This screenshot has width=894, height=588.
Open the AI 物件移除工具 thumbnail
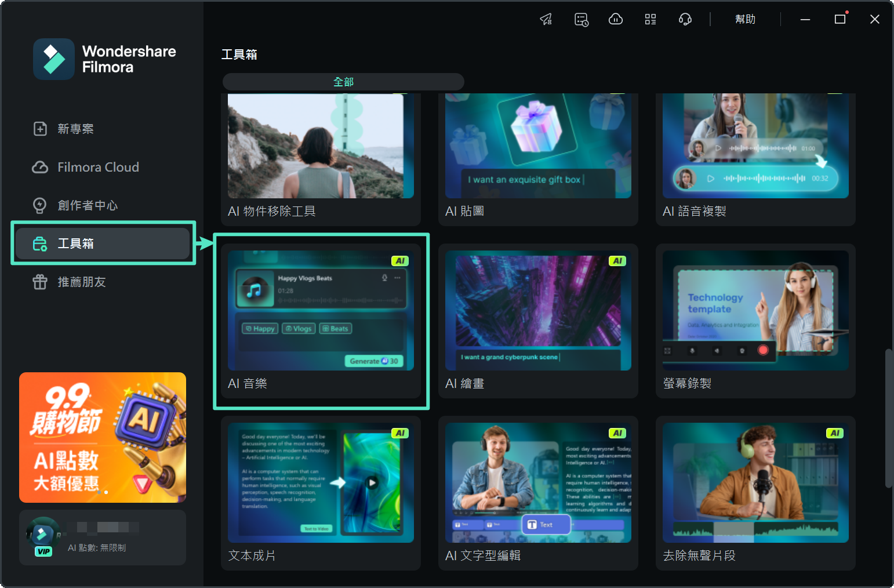pos(321,146)
